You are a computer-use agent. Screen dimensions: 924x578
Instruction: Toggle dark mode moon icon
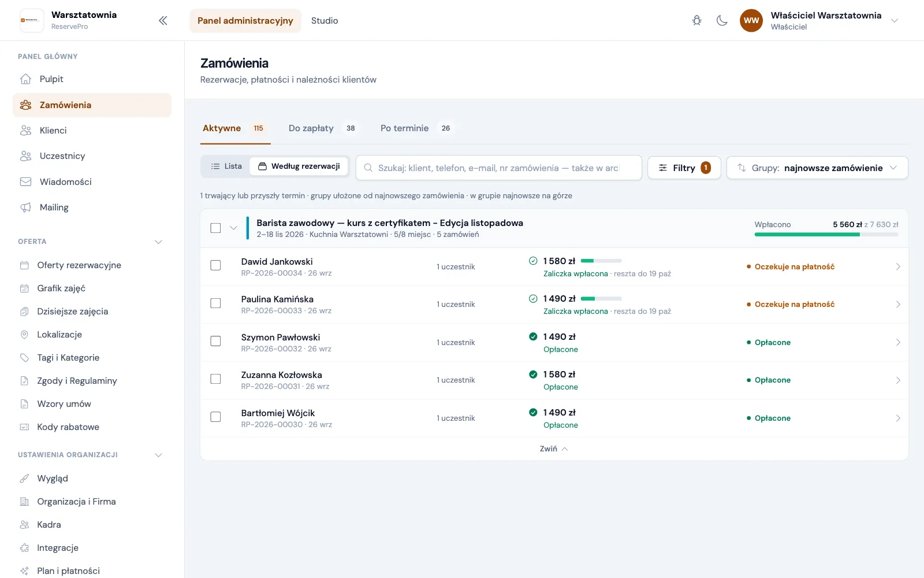coord(722,21)
